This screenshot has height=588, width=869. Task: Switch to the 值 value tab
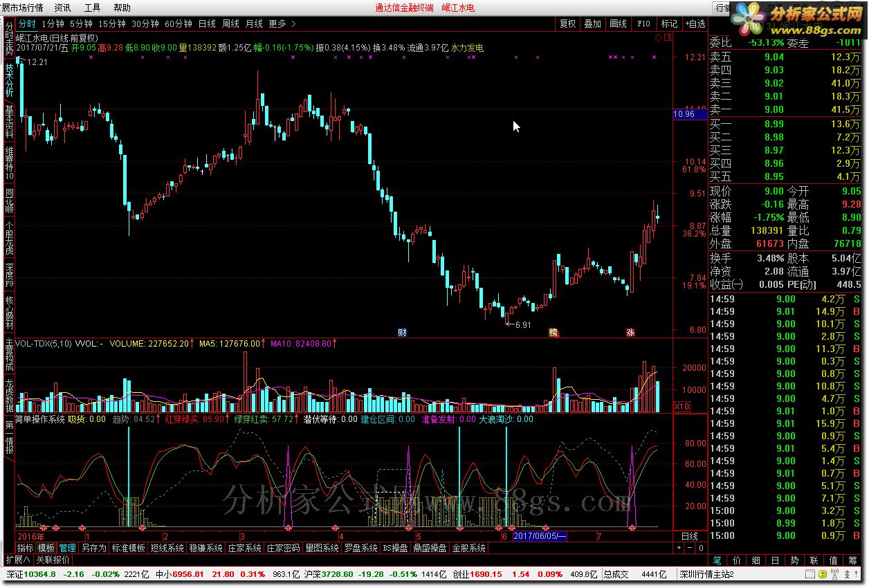coord(834,560)
